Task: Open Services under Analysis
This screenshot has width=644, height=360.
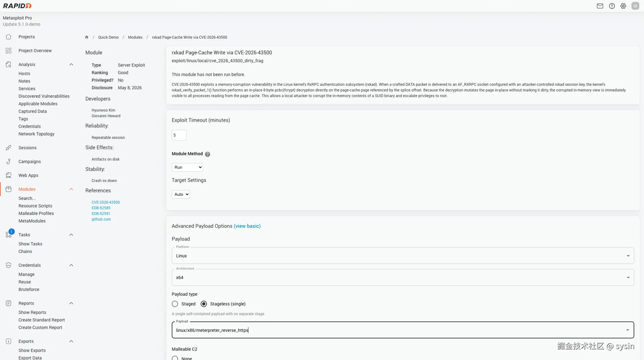Action: tap(27, 89)
